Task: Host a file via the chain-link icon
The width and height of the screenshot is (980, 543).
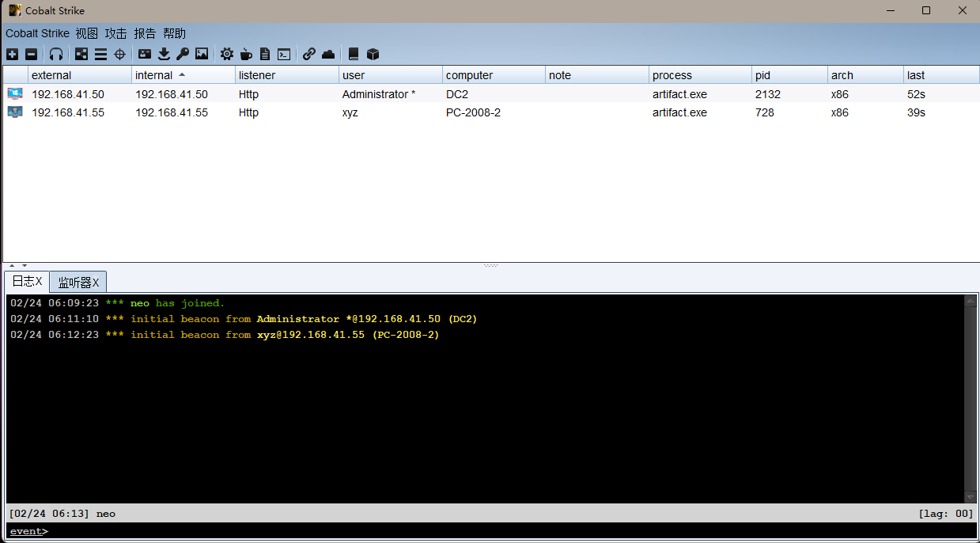Action: [309, 54]
